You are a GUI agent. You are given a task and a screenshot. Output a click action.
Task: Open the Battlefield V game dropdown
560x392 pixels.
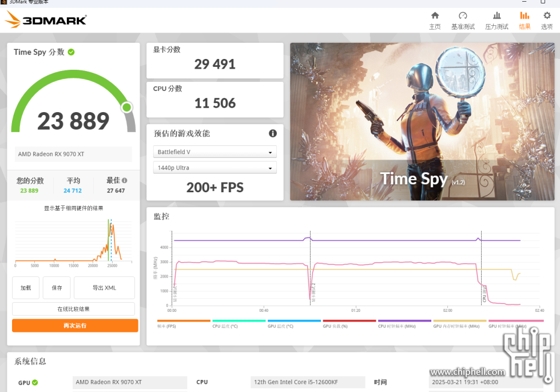pyautogui.click(x=215, y=152)
